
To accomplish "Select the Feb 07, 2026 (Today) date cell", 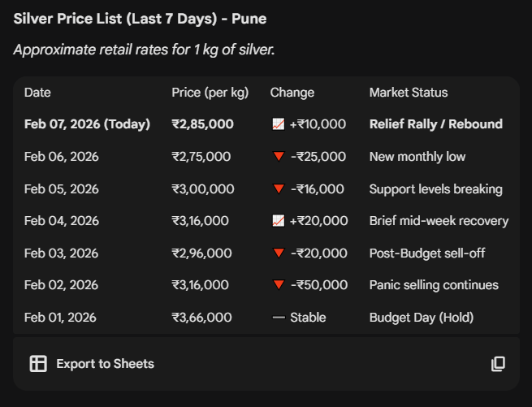I will [x=87, y=124].
